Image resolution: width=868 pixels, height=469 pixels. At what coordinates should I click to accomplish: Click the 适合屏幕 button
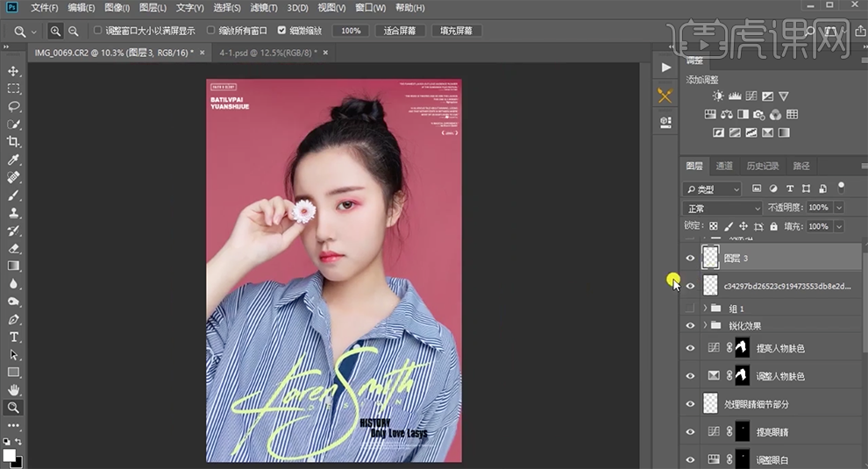click(401, 31)
